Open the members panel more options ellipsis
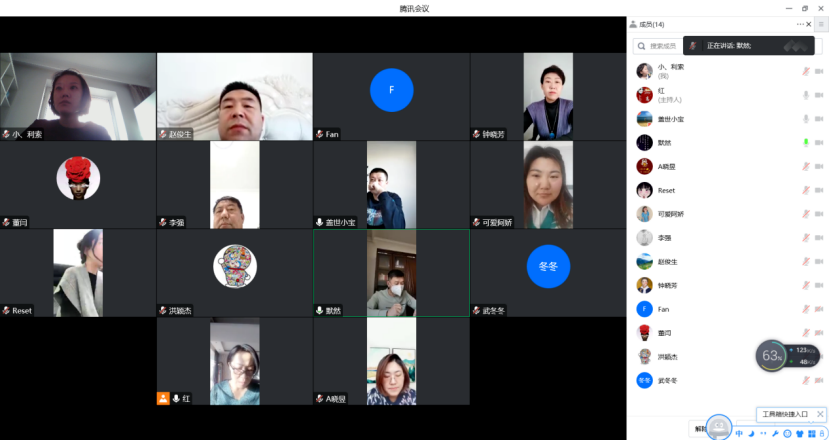The width and height of the screenshot is (829, 440). point(800,24)
